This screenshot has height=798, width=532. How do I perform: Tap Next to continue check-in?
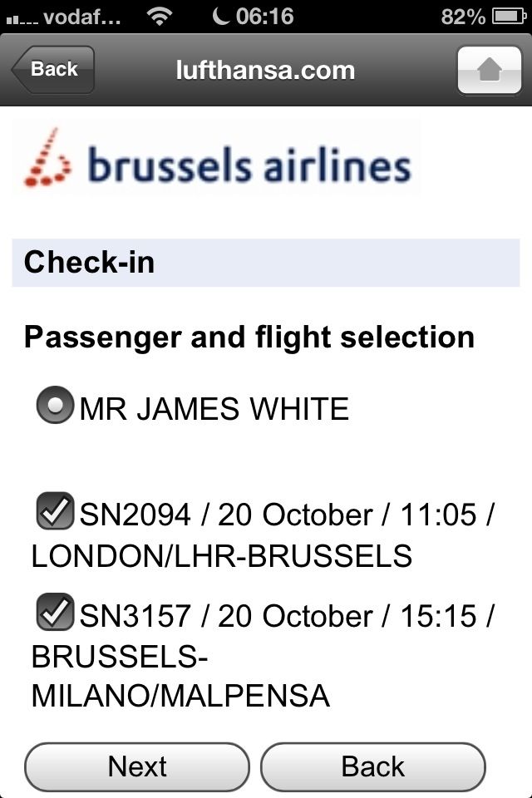click(x=137, y=766)
